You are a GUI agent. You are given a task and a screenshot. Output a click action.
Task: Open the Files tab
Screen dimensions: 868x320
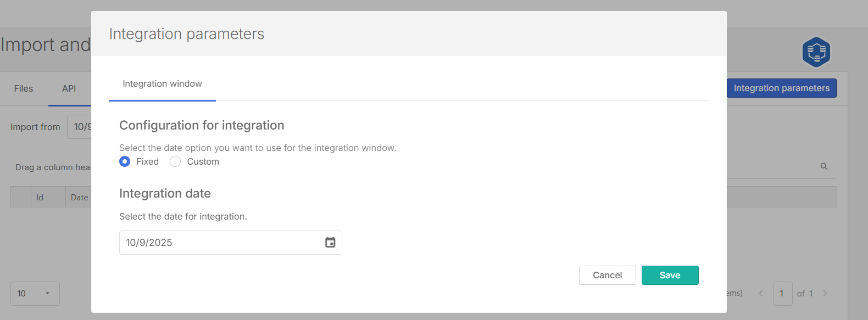pos(24,88)
